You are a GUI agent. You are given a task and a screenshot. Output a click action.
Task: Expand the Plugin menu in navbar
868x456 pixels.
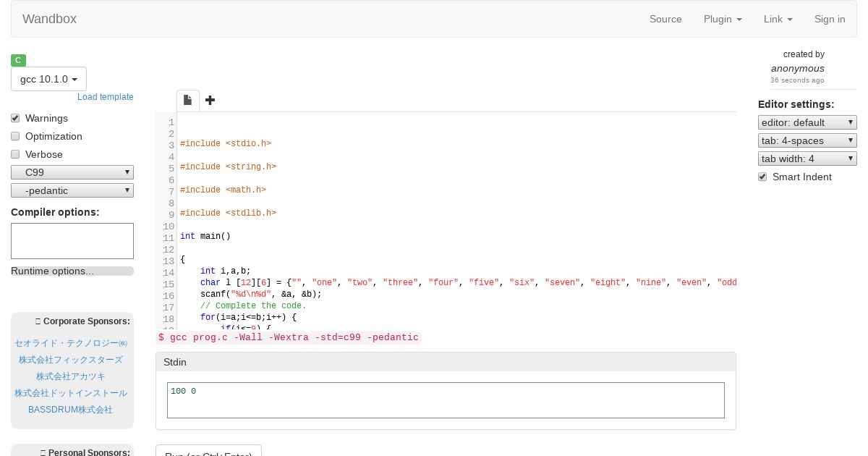[x=723, y=19]
